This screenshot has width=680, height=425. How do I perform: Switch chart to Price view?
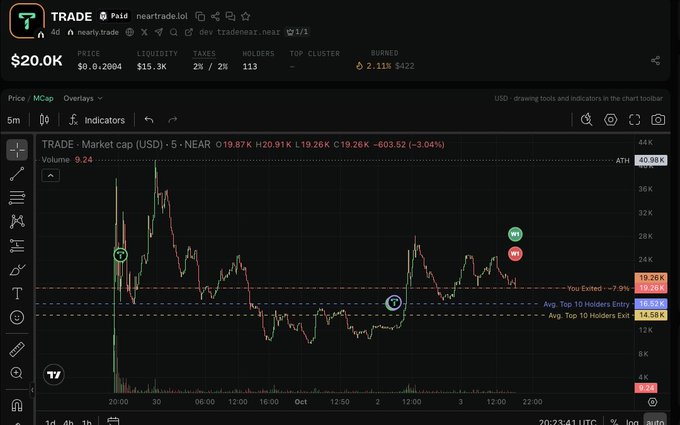click(16, 98)
